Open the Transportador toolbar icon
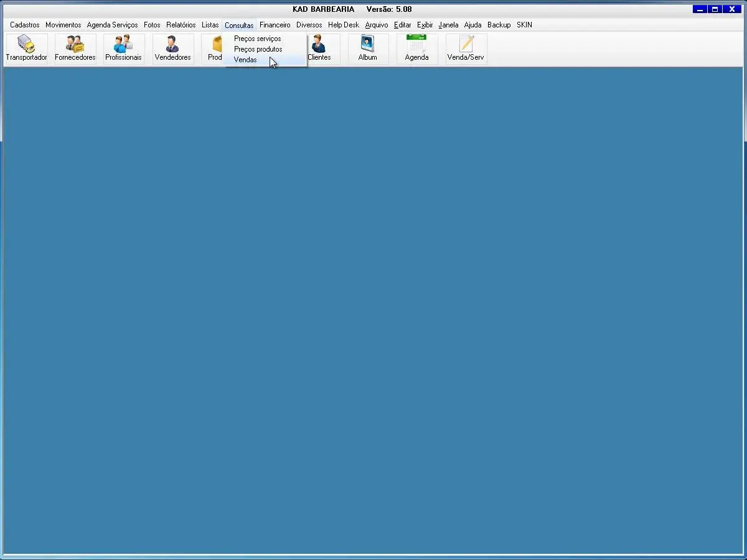Screen dimensions: 747x560 point(26,49)
